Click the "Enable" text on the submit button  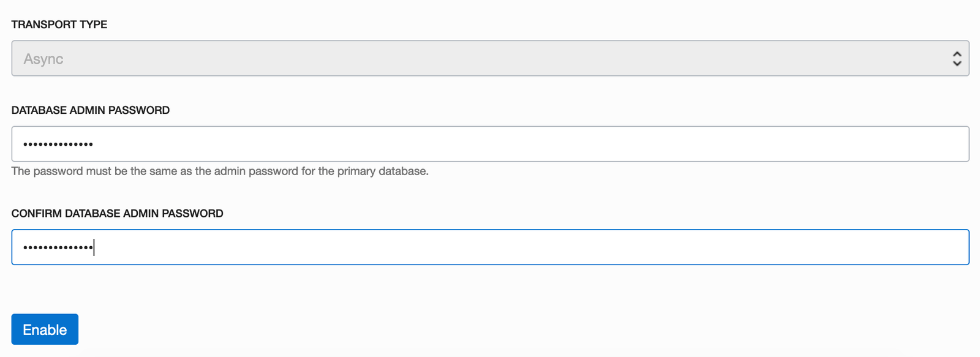click(x=45, y=330)
